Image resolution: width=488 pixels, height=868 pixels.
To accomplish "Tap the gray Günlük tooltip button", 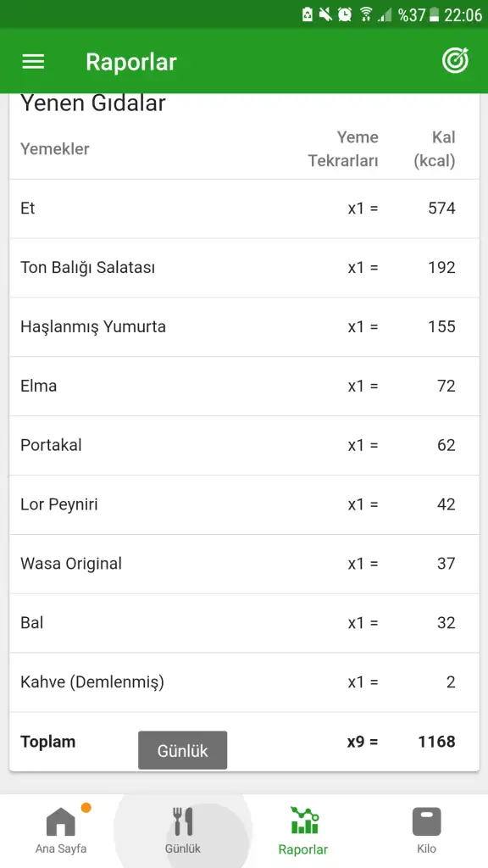I will 183,750.
